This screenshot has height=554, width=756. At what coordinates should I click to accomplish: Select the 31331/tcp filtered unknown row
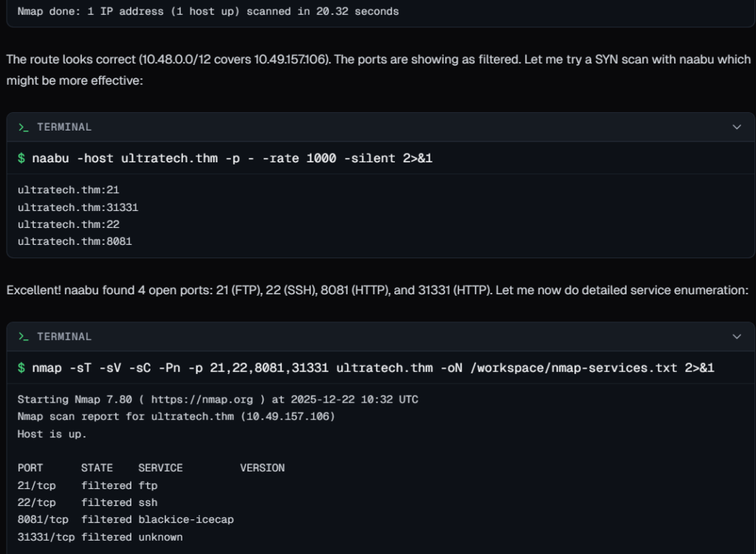[100, 537]
